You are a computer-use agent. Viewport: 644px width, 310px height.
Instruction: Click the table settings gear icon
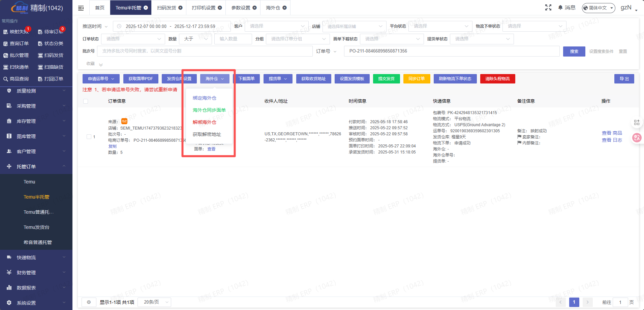point(89,302)
